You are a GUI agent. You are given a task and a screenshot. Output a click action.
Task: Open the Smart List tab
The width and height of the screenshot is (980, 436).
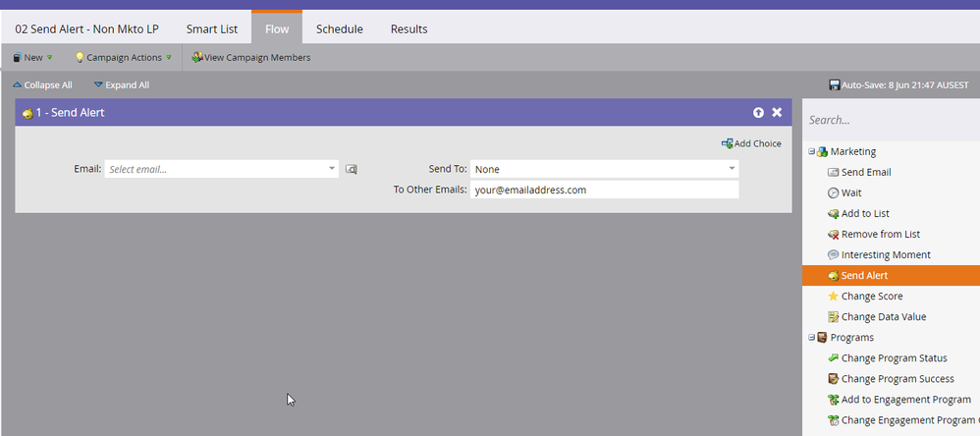pyautogui.click(x=212, y=28)
